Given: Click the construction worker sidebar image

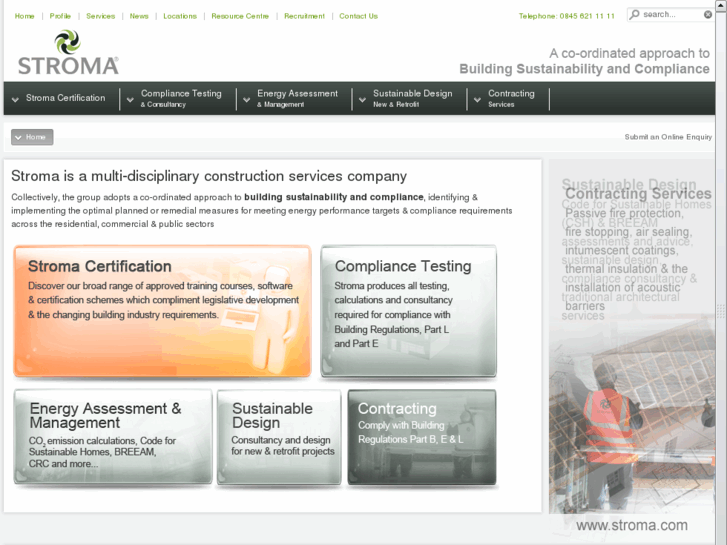Looking at the screenshot, I should (x=632, y=417).
